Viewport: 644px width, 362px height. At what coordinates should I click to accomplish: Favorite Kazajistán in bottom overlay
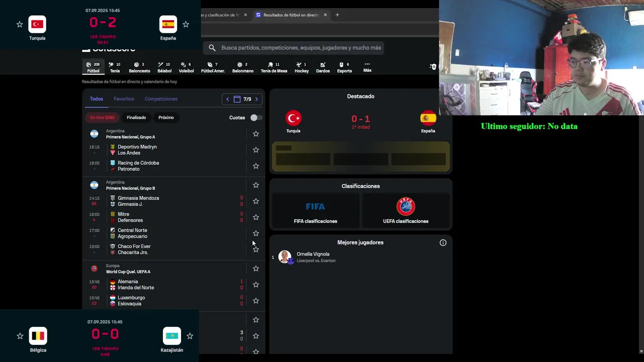pos(190,336)
